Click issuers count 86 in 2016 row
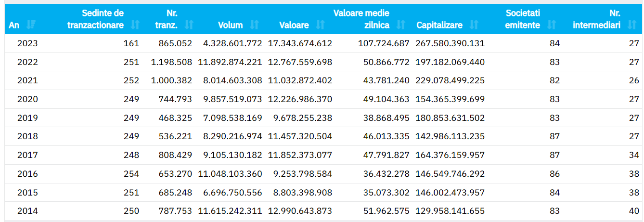 [554, 174]
